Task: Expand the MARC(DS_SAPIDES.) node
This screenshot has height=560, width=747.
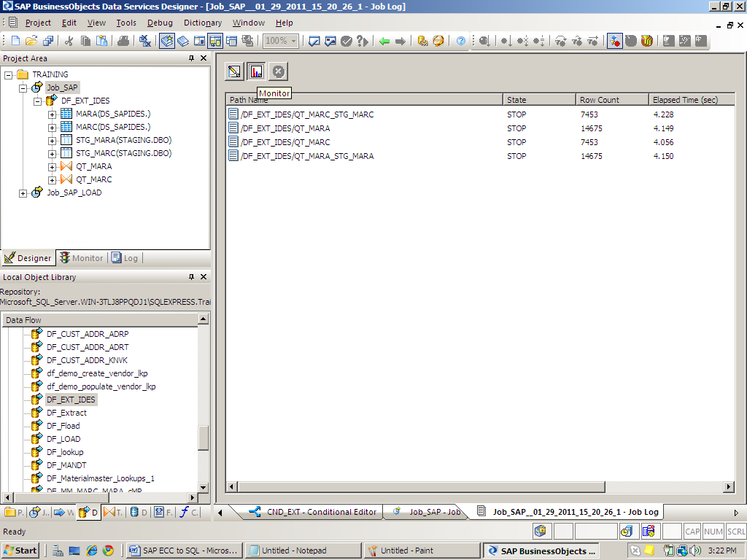Action: click(53, 127)
